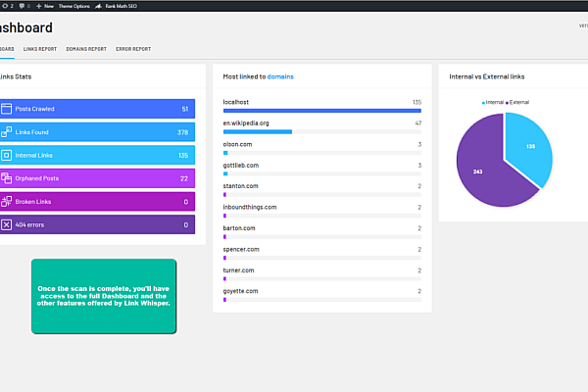Switch to the Domains Report tab
Viewport: 588px width, 392px height.
tap(86, 48)
